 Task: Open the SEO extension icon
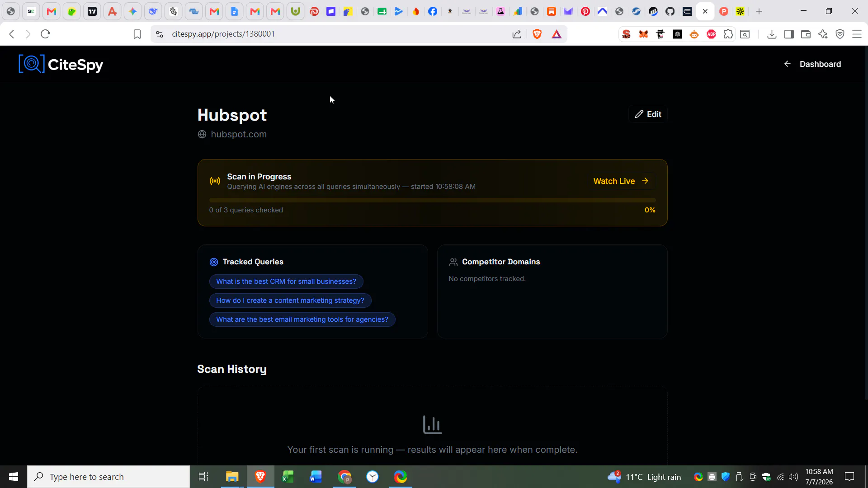626,34
